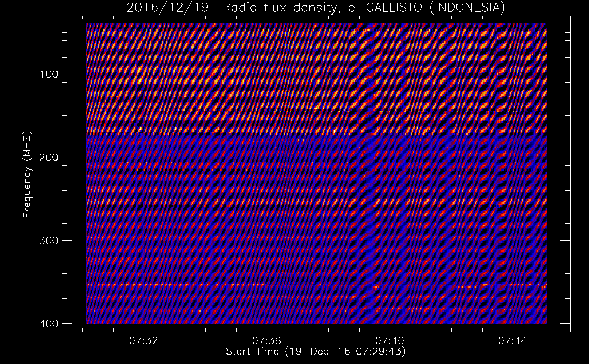The width and height of the screenshot is (589, 364).
Task: Select the 200 tick label on frequency axis
Action: tap(48, 157)
